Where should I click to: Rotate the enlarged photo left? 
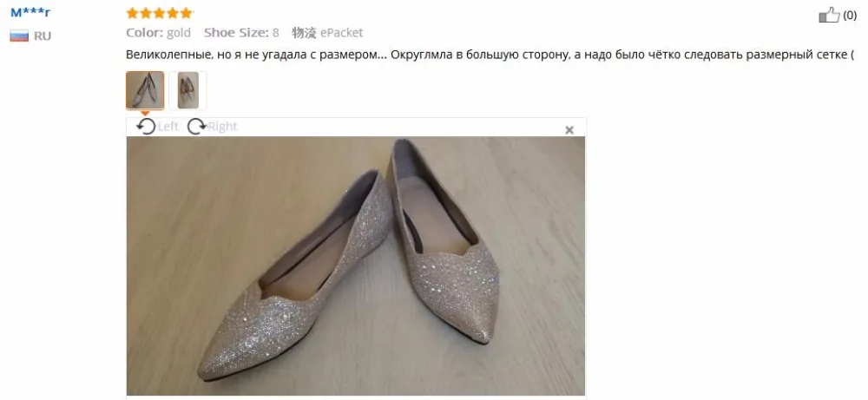[x=146, y=127]
